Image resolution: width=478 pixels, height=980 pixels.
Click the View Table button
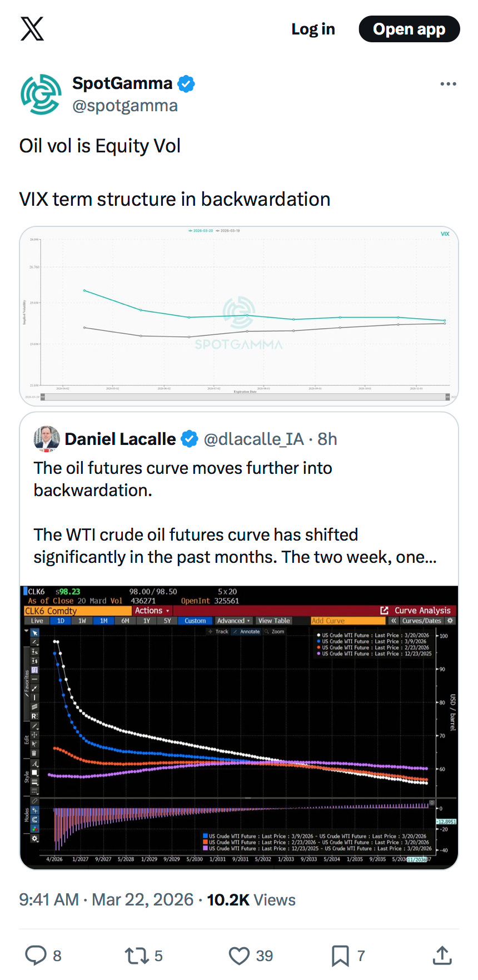tap(274, 620)
